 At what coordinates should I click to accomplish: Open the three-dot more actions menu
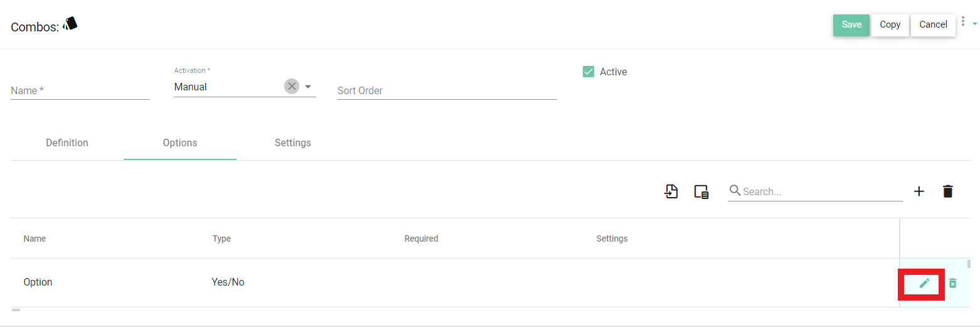(x=963, y=21)
